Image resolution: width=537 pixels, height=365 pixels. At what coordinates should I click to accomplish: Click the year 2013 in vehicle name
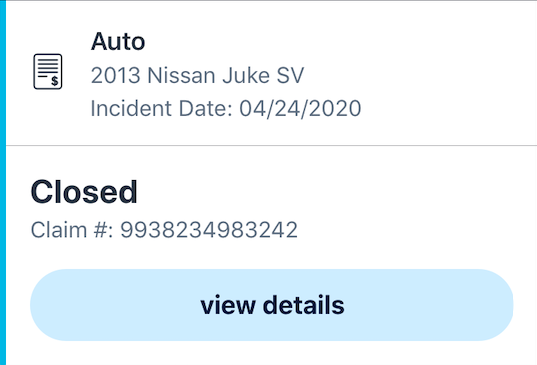(115, 75)
